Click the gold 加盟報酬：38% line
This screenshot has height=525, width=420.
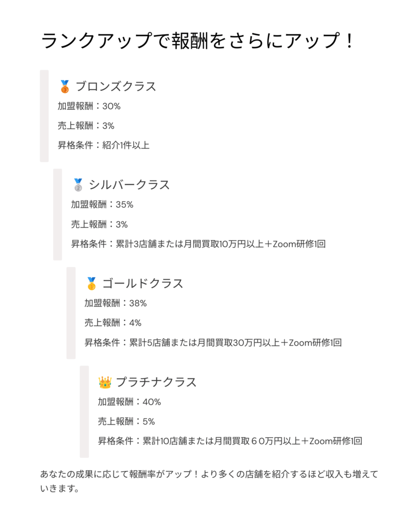115,304
